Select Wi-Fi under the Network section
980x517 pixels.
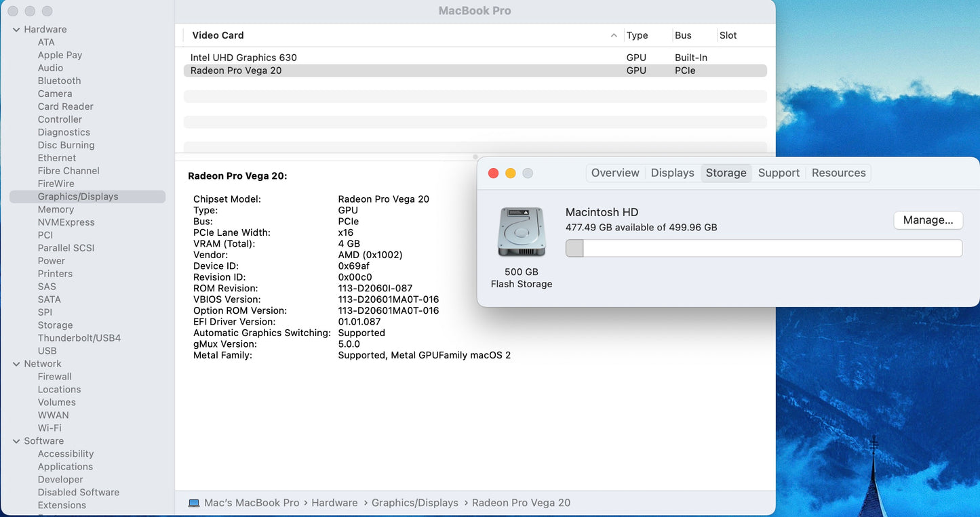coord(50,428)
